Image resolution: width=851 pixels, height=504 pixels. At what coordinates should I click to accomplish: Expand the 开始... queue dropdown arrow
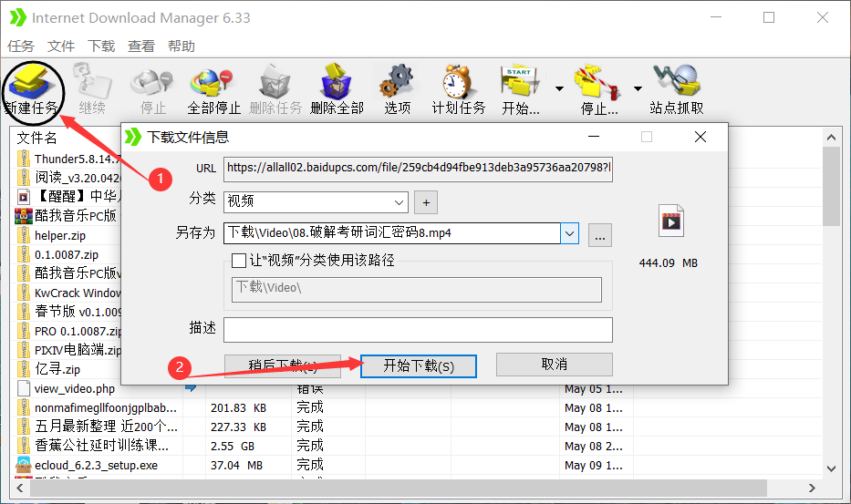pyautogui.click(x=559, y=88)
